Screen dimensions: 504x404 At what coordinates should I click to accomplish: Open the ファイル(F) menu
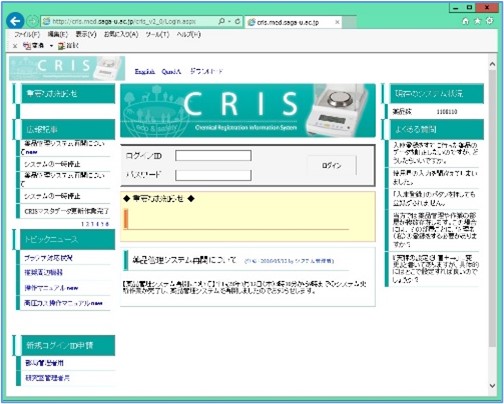tap(27, 34)
